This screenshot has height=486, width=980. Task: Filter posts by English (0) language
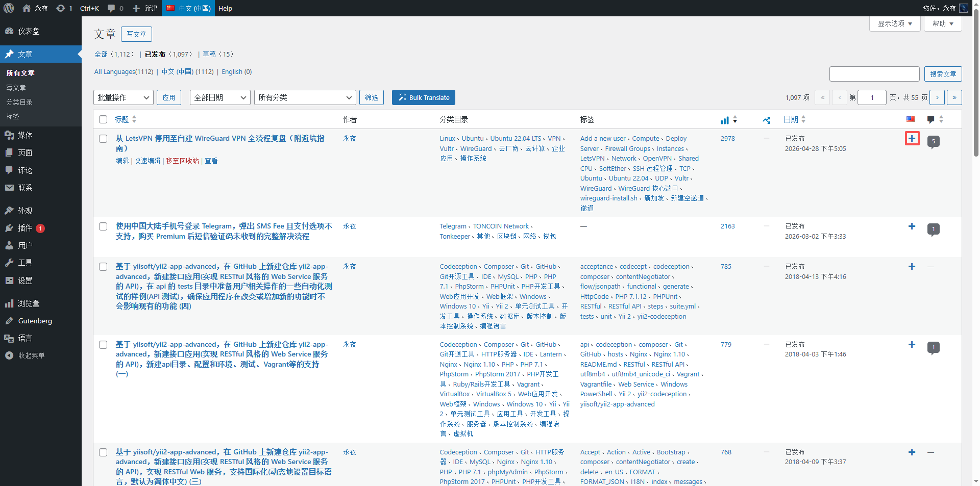(x=236, y=72)
